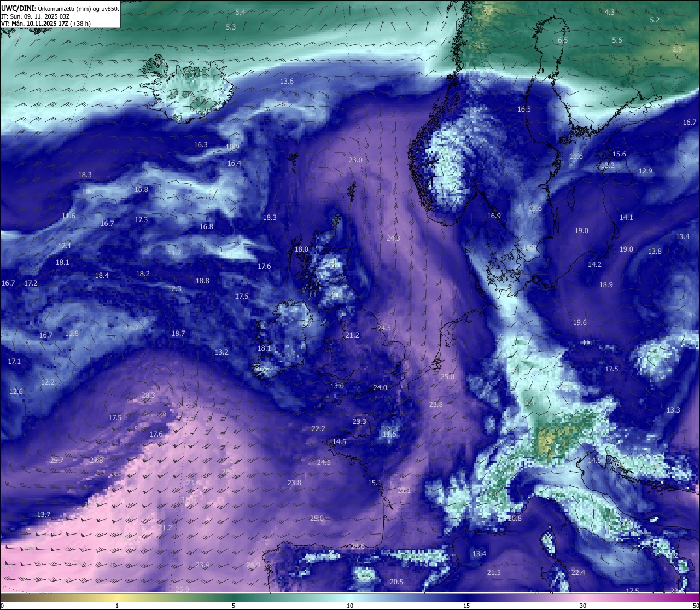Screen dimensions: 700x610
Task: Click the 14.1 value label
Action: point(626,217)
